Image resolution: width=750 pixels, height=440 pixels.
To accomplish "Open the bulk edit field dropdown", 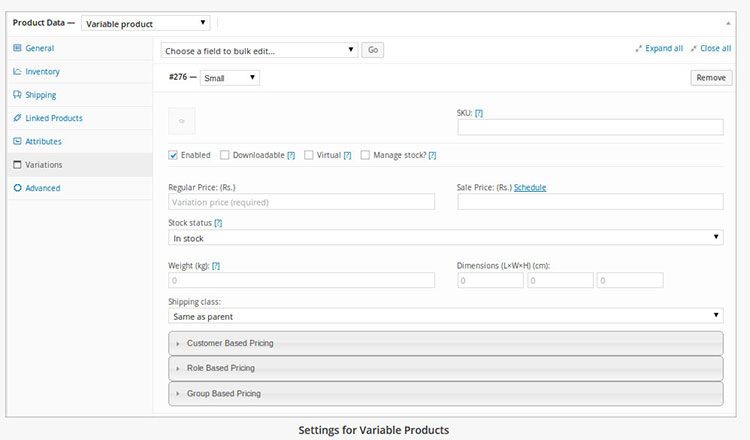I will coord(259,49).
